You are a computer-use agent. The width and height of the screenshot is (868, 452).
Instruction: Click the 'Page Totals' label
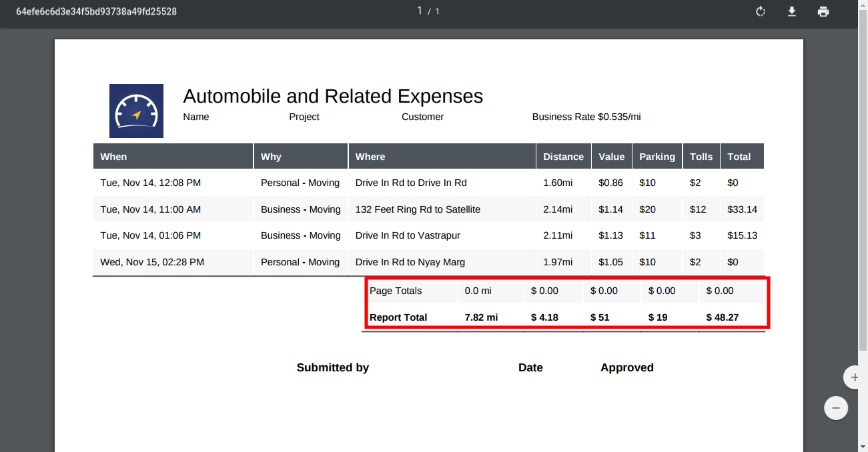pyautogui.click(x=396, y=291)
